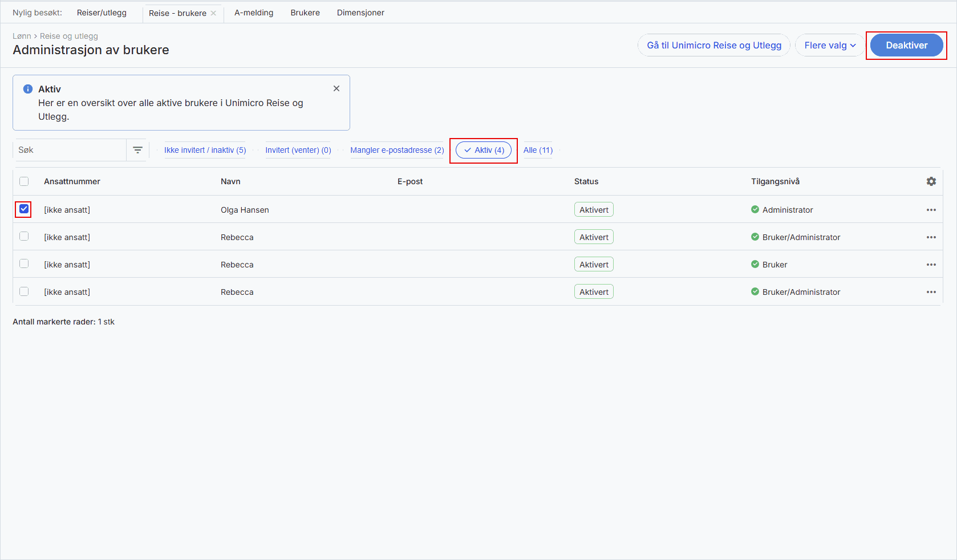
Task: Click the Lønn breadcrumb link
Action: (22, 36)
